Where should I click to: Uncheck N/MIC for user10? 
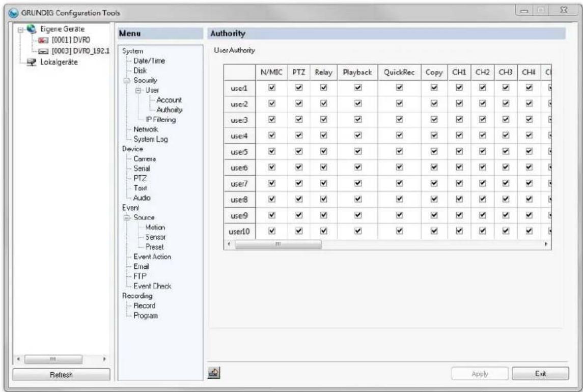pos(272,231)
